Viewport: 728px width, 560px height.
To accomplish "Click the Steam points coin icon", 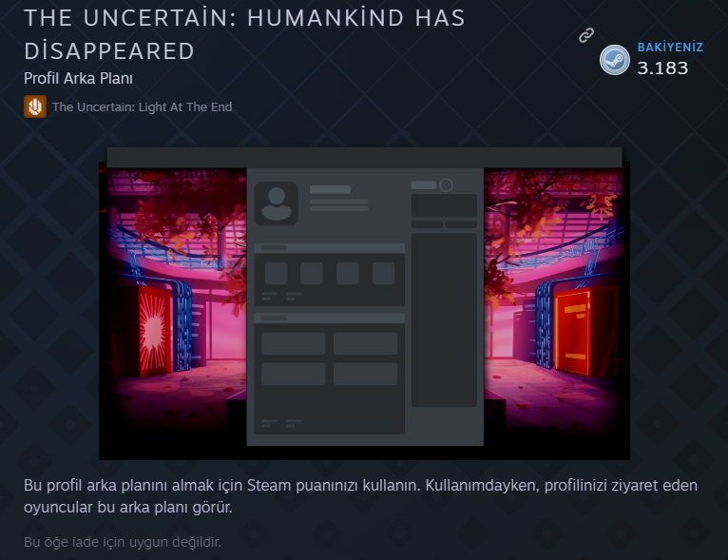I will pyautogui.click(x=614, y=60).
